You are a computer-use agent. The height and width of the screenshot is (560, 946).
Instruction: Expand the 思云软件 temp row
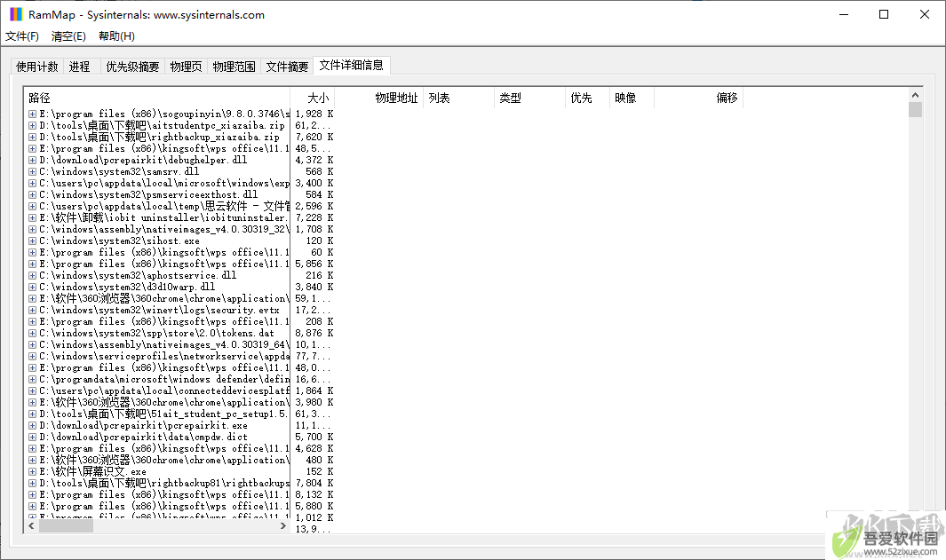(33, 206)
